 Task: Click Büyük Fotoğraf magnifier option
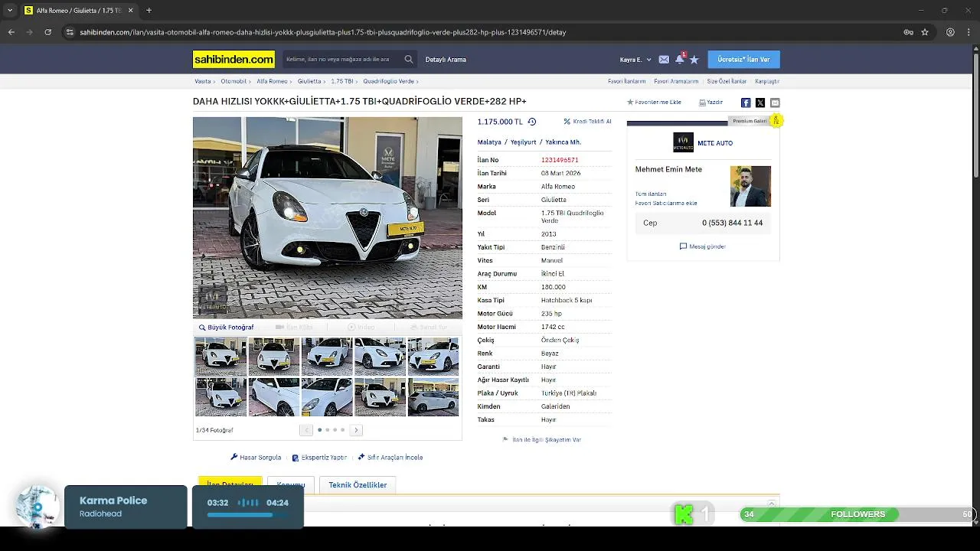tap(226, 328)
